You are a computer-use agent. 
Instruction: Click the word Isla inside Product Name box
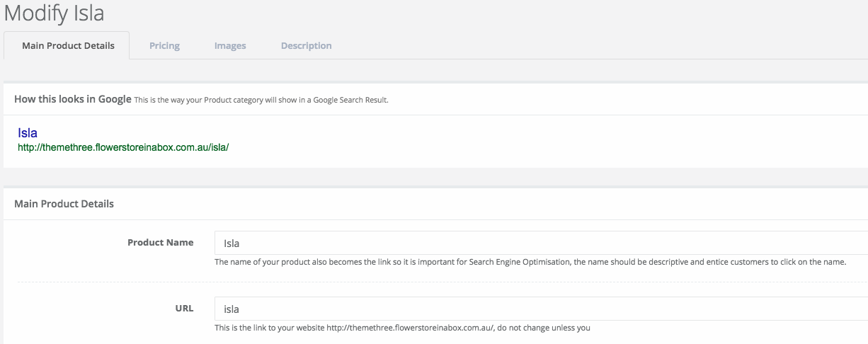[x=232, y=243]
